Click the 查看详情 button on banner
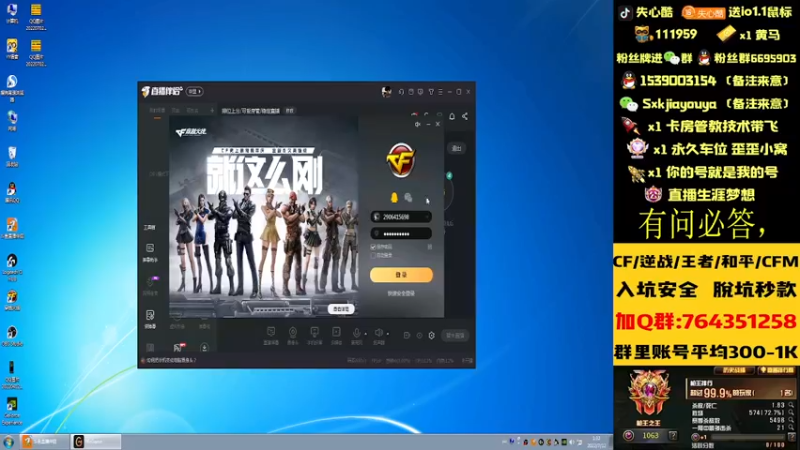Image resolution: width=800 pixels, height=450 pixels. (x=341, y=309)
